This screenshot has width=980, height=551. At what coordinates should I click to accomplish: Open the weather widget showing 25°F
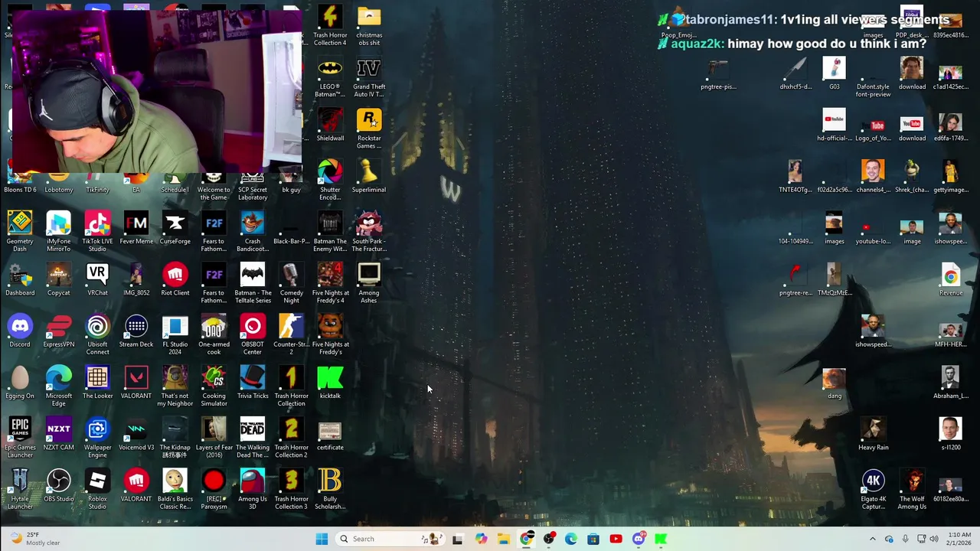[34, 539]
